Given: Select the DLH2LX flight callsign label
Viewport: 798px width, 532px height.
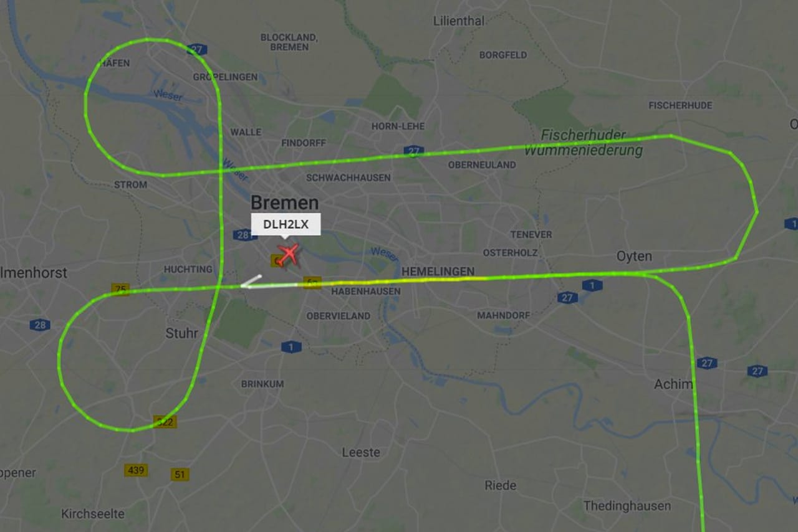Looking at the screenshot, I should click(286, 224).
